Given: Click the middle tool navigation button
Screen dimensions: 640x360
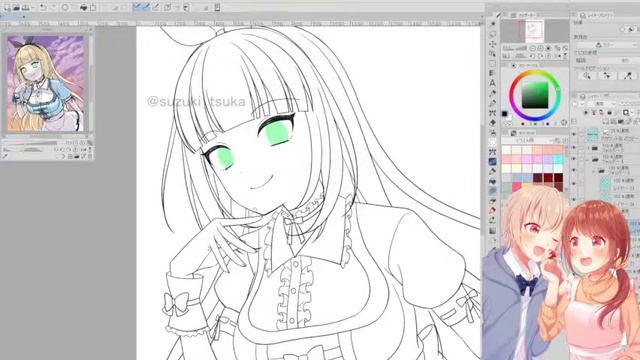Looking at the screenshot, I should tap(607, 76).
